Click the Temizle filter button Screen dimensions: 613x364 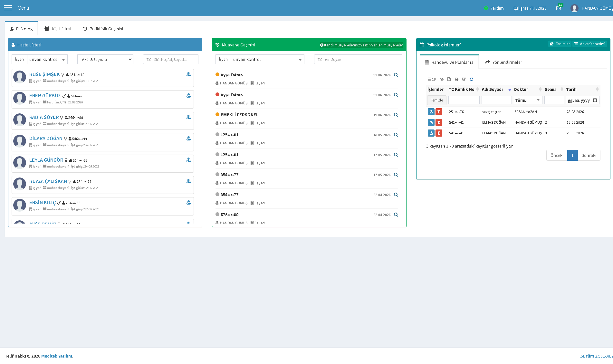(437, 100)
